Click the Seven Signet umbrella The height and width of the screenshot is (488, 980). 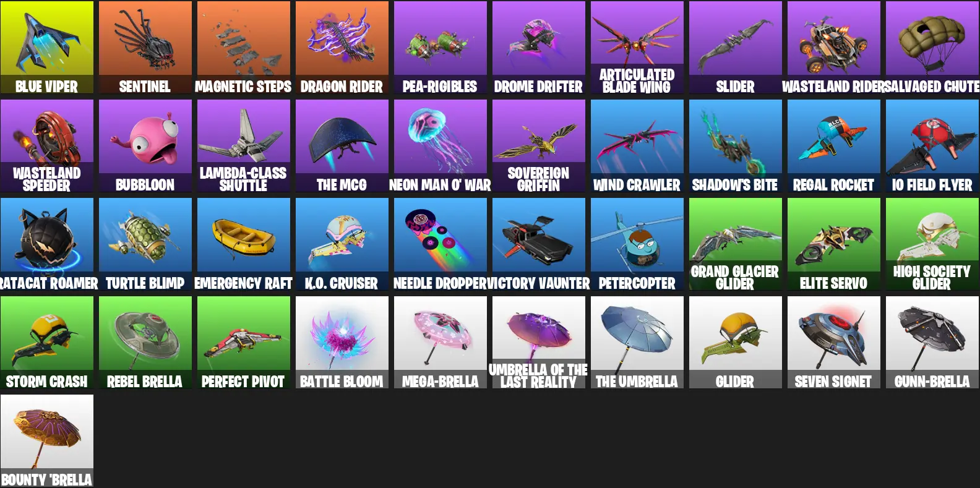pos(834,343)
